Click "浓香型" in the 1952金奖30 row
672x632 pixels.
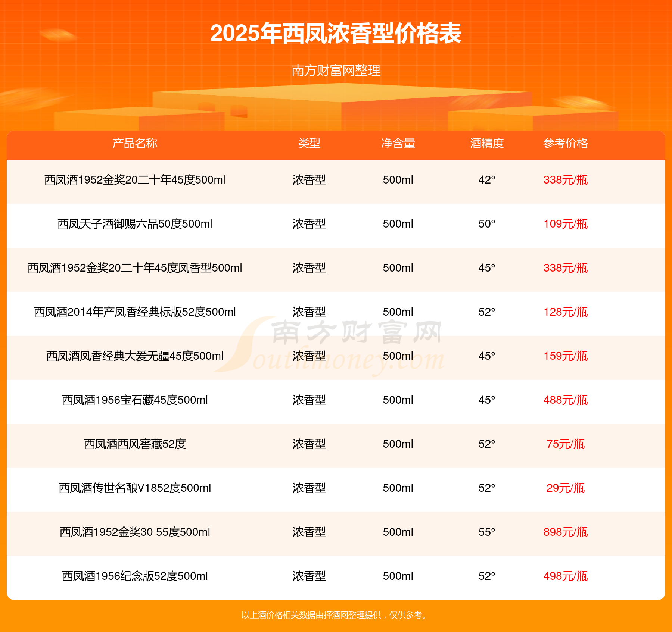309,532
